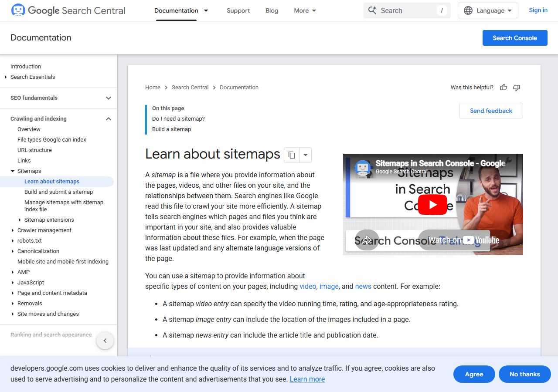
Task: Accept cookies with the Agree button
Action: tap(474, 374)
